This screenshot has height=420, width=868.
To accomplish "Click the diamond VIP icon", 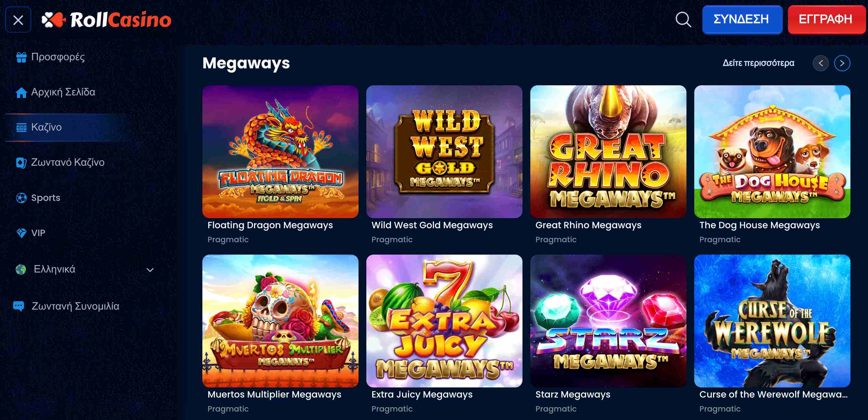I will pyautogui.click(x=21, y=233).
